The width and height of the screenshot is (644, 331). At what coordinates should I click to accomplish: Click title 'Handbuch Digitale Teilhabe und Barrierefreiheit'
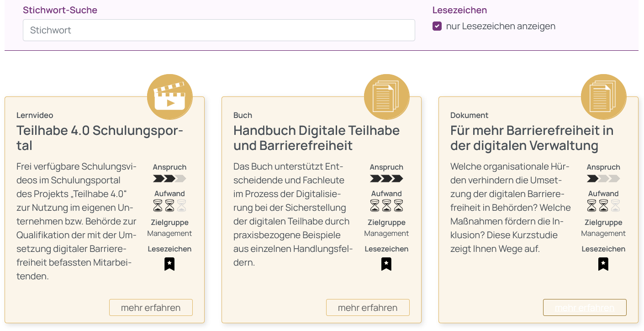(317, 138)
